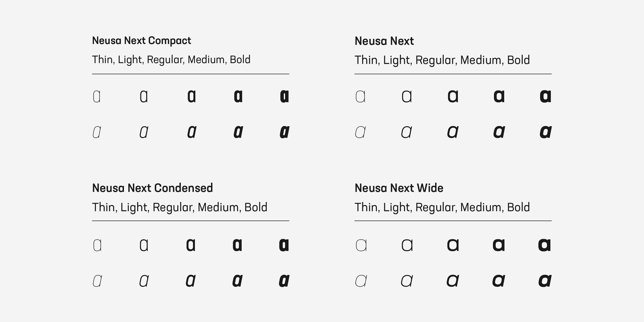Pick the Medium italic 'a' in Neusa Next Wide
The width and height of the screenshot is (644, 322).
[498, 281]
